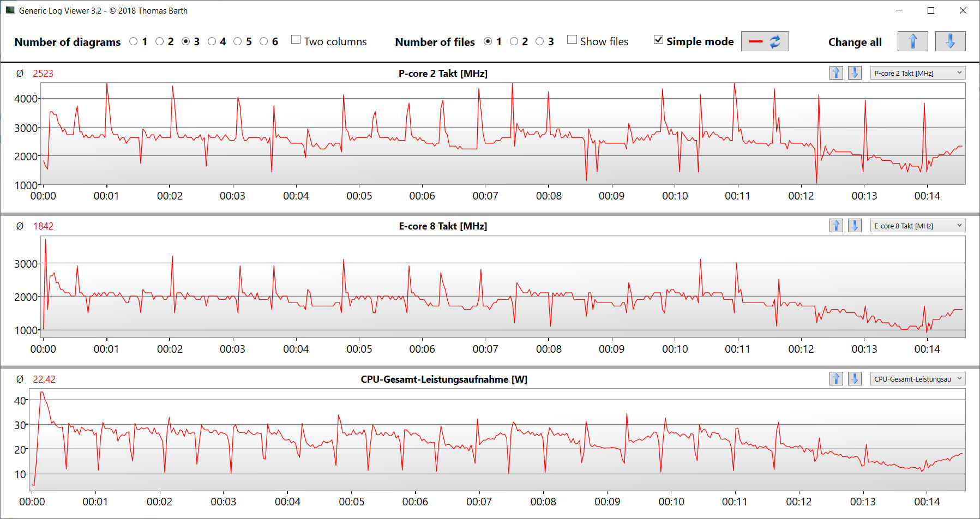
Task: Click the Change all down arrow icon
Action: point(950,41)
